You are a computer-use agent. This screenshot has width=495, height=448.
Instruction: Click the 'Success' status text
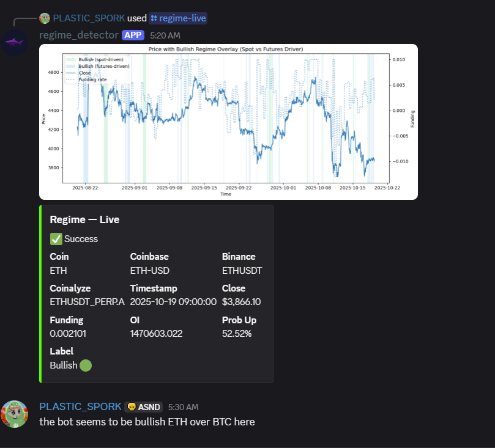[81, 239]
